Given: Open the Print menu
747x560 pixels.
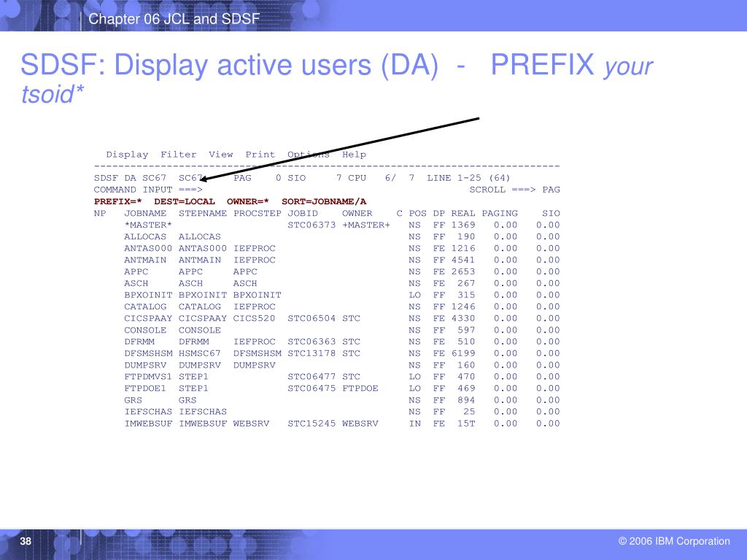Looking at the screenshot, I should (x=260, y=155).
